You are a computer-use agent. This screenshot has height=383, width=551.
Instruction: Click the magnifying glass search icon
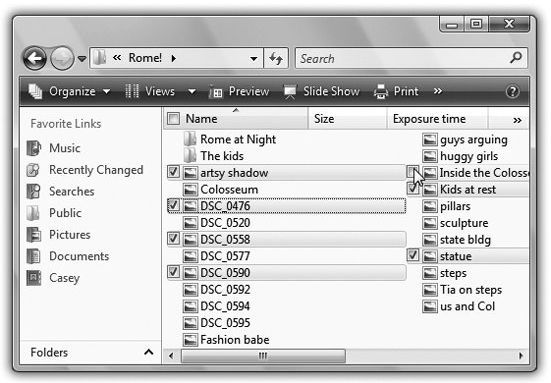tap(516, 57)
